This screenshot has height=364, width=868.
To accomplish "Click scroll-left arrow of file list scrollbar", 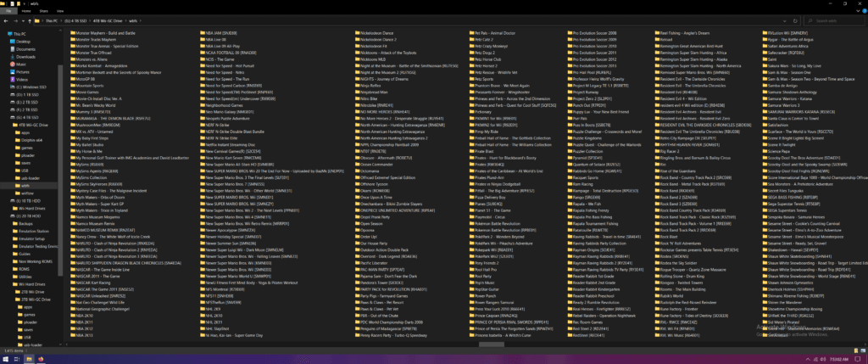I will tap(67, 344).
